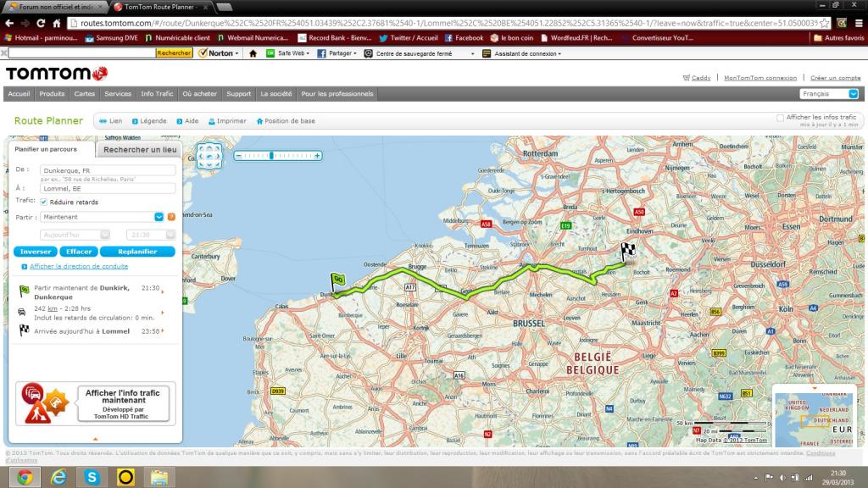Image resolution: width=868 pixels, height=488 pixels.
Task: Click the Norton Rechercher button
Action: point(174,53)
